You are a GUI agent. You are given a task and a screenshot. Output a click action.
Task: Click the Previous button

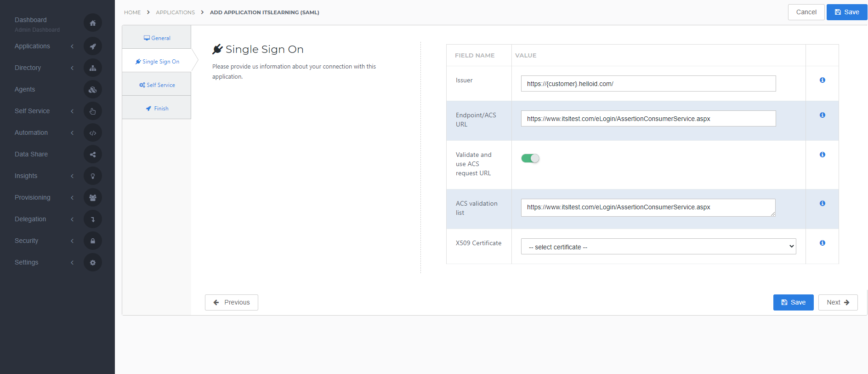pos(232,302)
